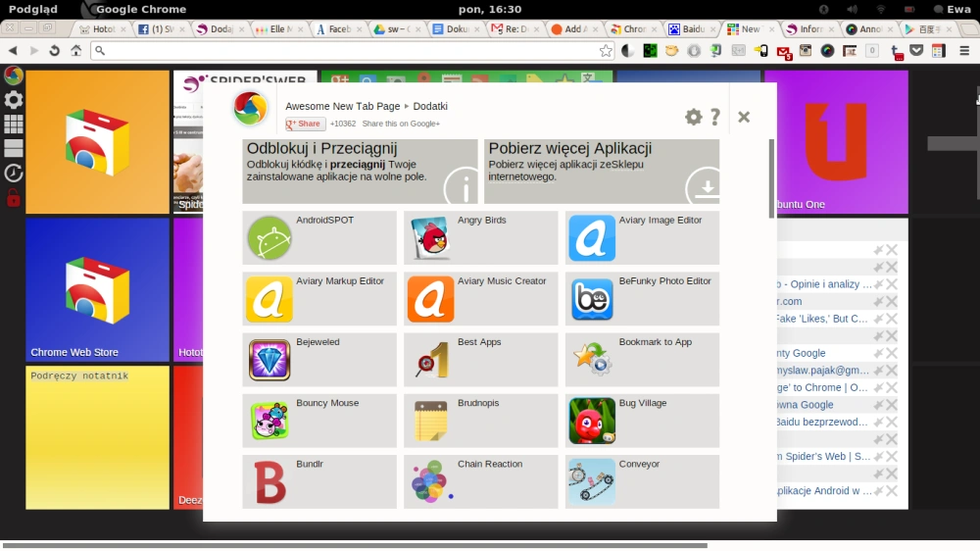Viewport: 980px width, 551px height.
Task: Switch to the 'Anno' tab
Action: [867, 28]
